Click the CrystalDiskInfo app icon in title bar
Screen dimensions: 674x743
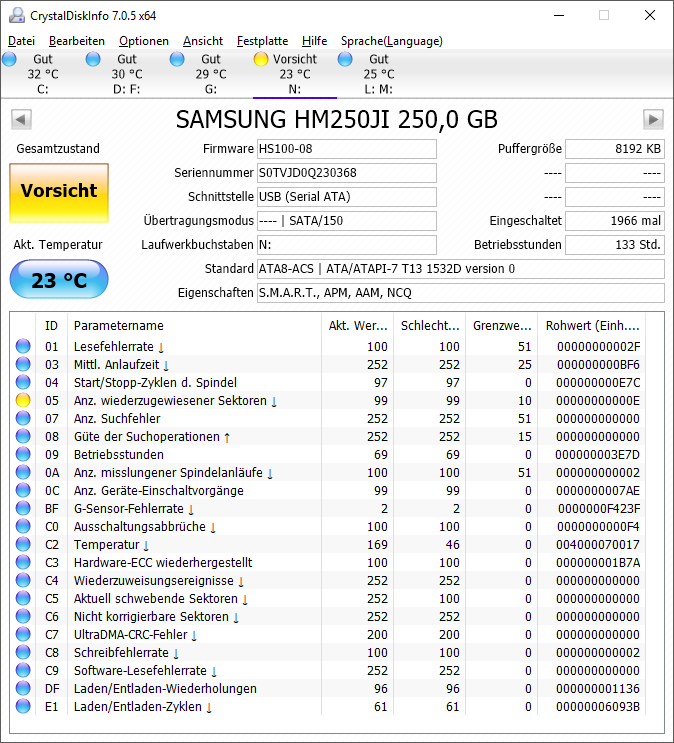17,16
